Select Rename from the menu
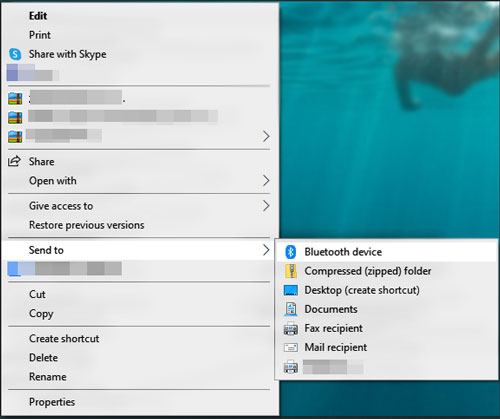 140,377
